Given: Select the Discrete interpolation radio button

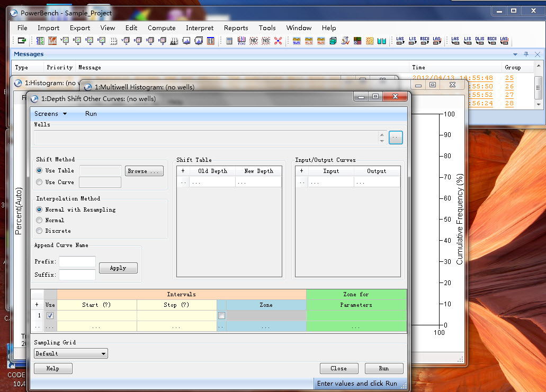Looking at the screenshot, I should tap(39, 231).
